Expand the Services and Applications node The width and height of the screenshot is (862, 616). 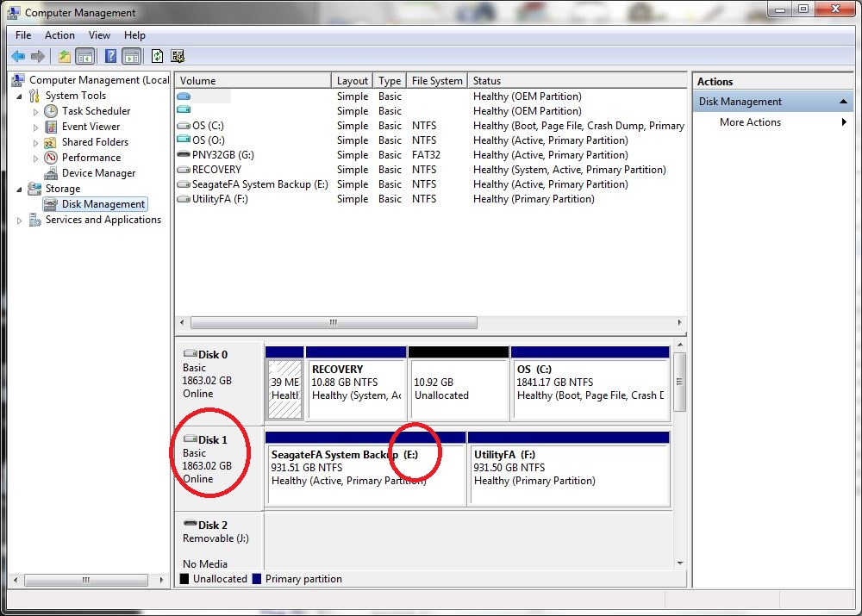pos(19,221)
